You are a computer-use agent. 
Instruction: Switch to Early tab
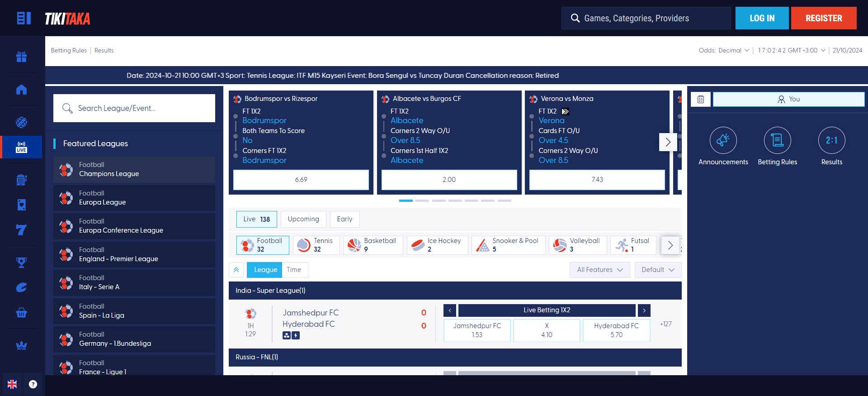tap(344, 219)
